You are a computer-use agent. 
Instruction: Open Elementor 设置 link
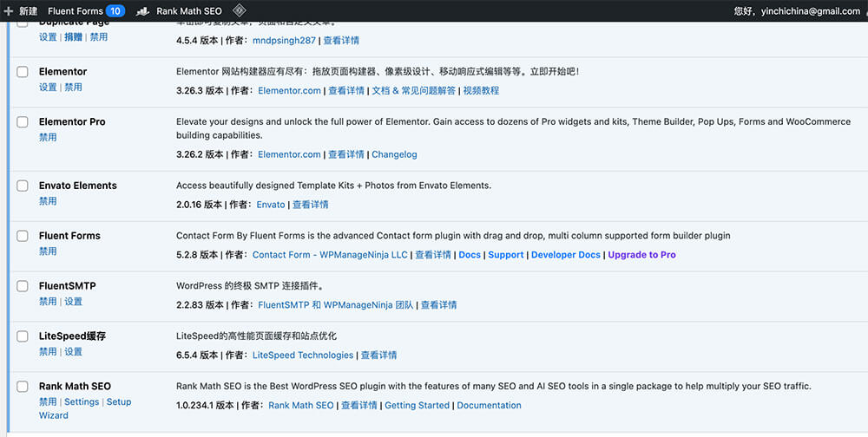click(x=48, y=88)
